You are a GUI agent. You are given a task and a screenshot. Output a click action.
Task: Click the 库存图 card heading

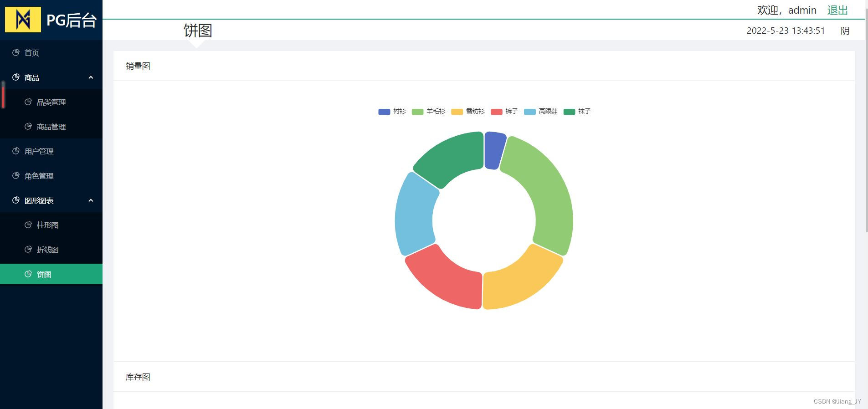point(138,377)
